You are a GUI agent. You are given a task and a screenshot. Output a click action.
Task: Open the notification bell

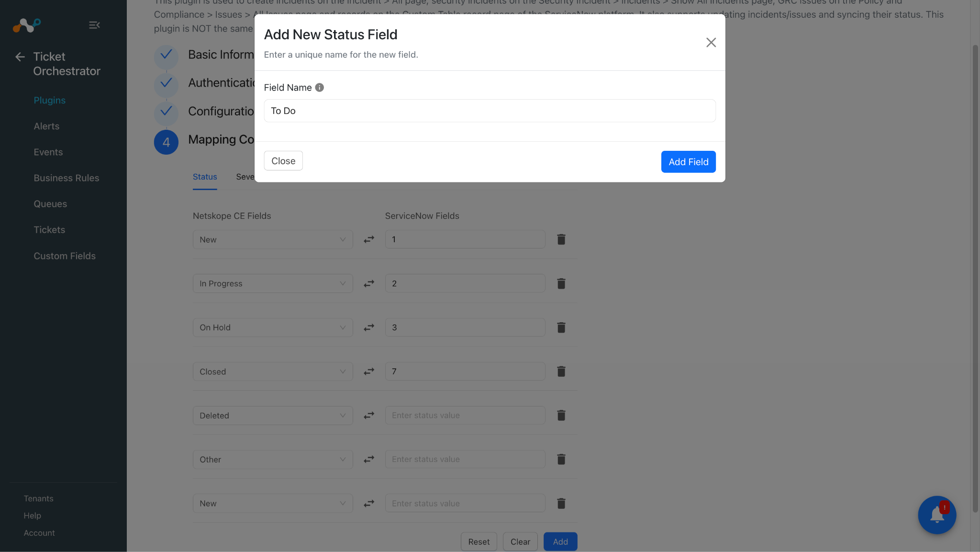[937, 515]
